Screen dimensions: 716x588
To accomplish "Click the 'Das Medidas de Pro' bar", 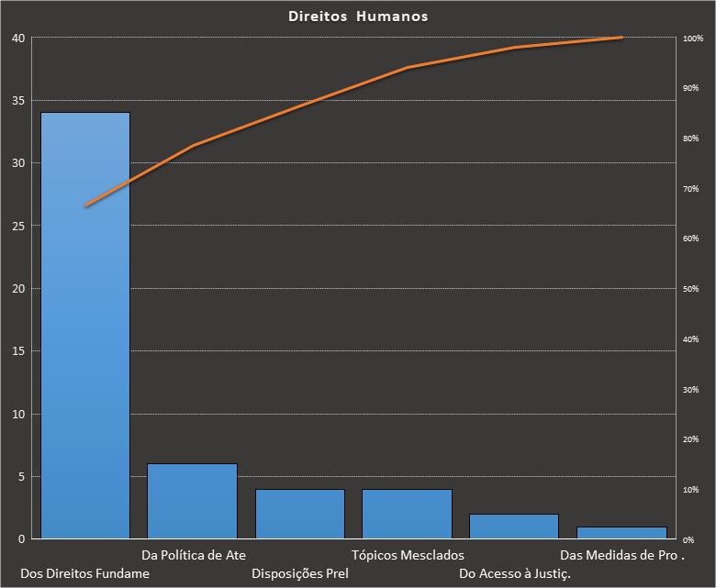I will coord(622,532).
